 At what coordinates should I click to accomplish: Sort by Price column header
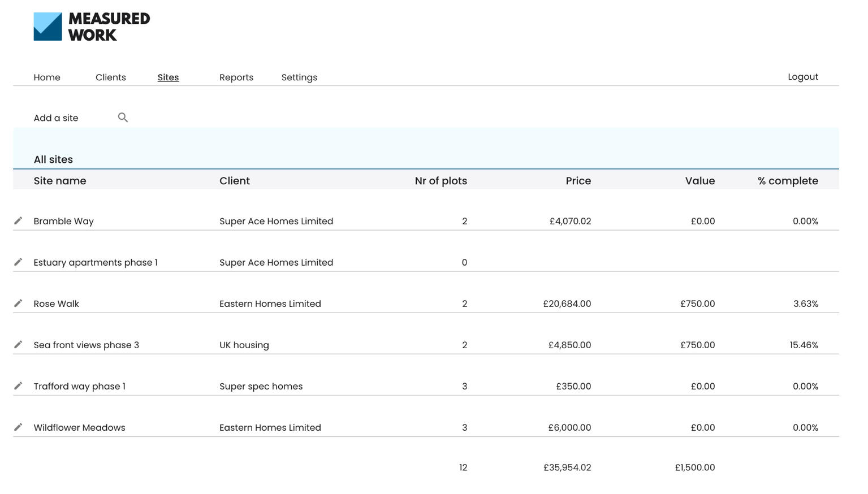point(578,181)
